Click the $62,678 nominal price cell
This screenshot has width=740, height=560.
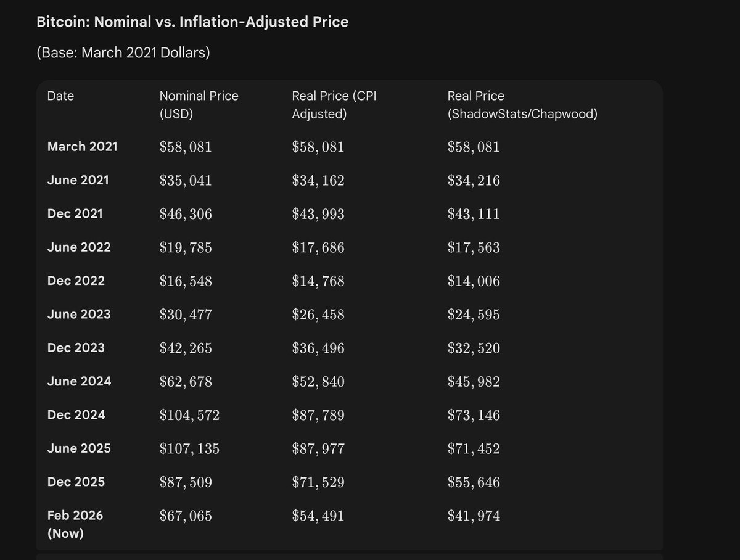186,382
